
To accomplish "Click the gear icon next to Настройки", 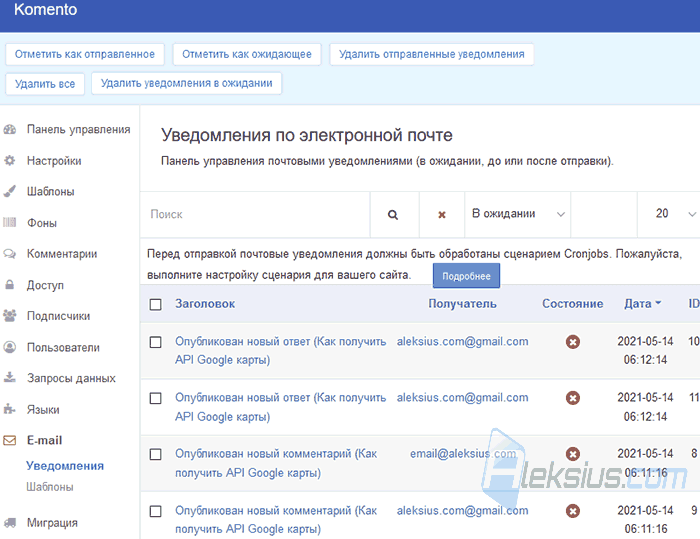I will click(x=10, y=160).
